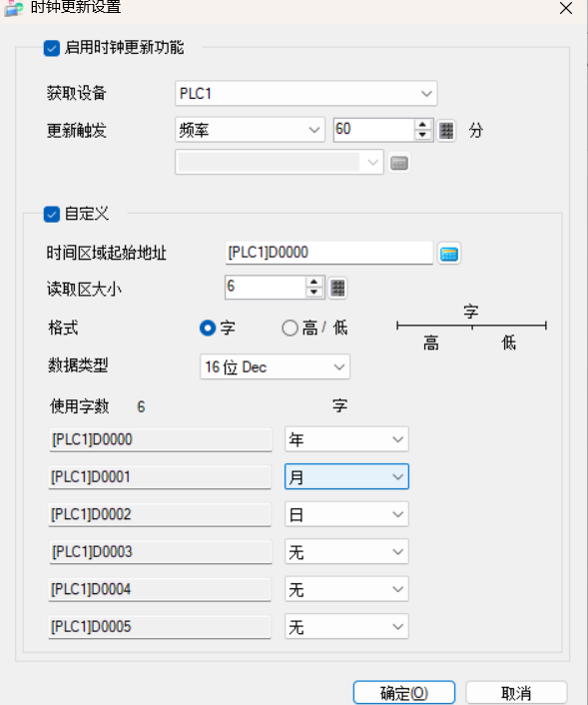Screen dimensions: 588x705
Task: Click the disabled address browse icon under update trigger
Action: pos(399,163)
